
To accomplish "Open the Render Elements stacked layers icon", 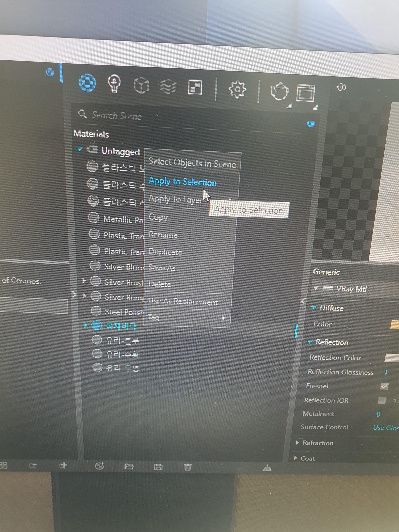I will 168,86.
